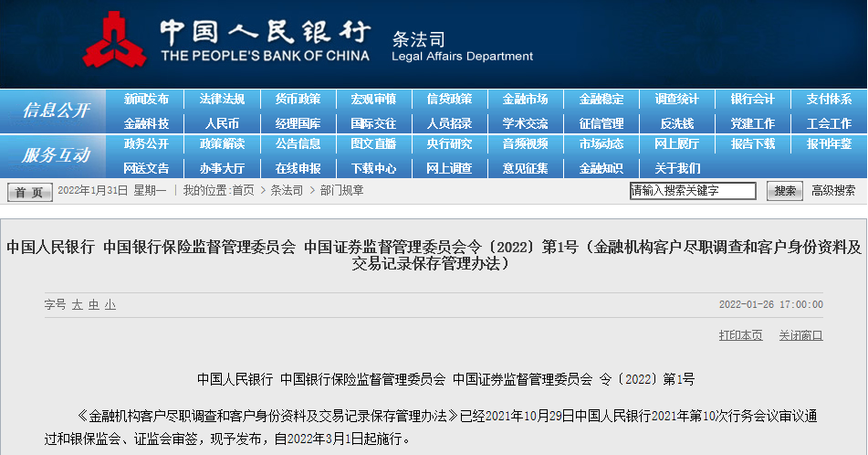This screenshot has width=868, height=455.
Task: Open 网送文告 menu item
Action: click(146, 168)
